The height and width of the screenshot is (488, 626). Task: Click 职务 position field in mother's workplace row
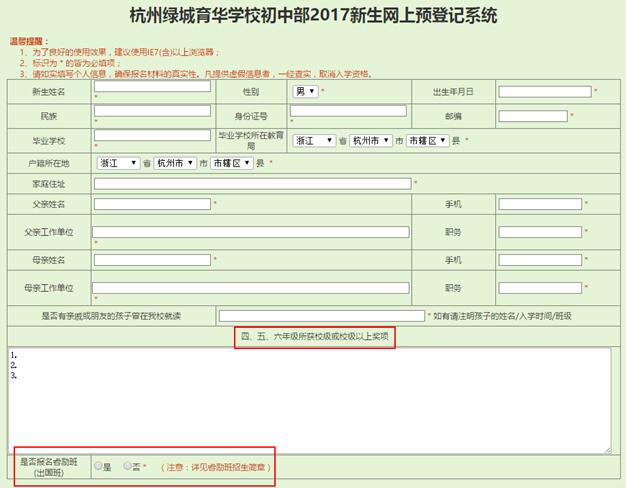click(x=539, y=288)
